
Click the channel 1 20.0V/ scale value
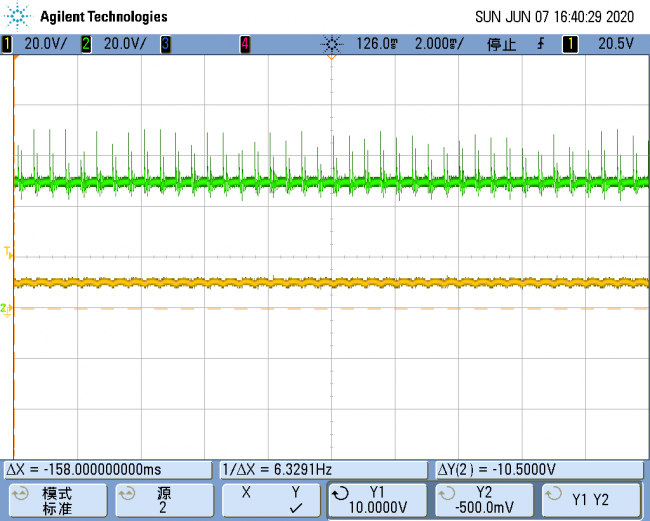coord(45,44)
